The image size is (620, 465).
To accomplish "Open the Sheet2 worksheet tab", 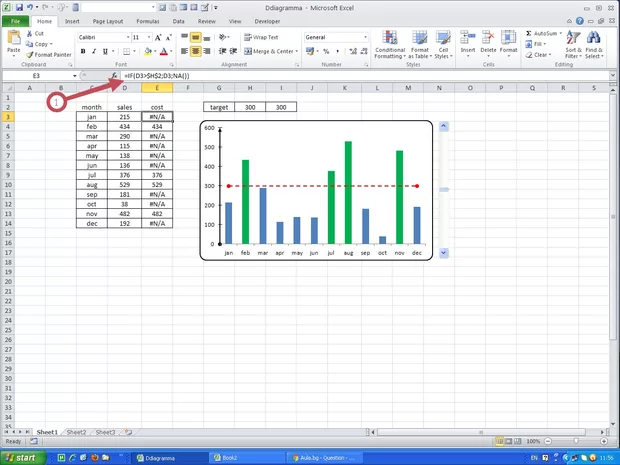I will [x=76, y=432].
